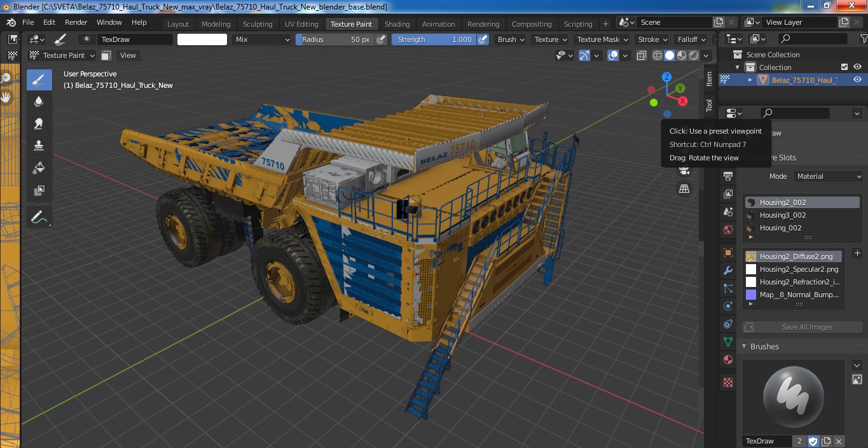Click the Blender logo menu icon

coord(11,22)
